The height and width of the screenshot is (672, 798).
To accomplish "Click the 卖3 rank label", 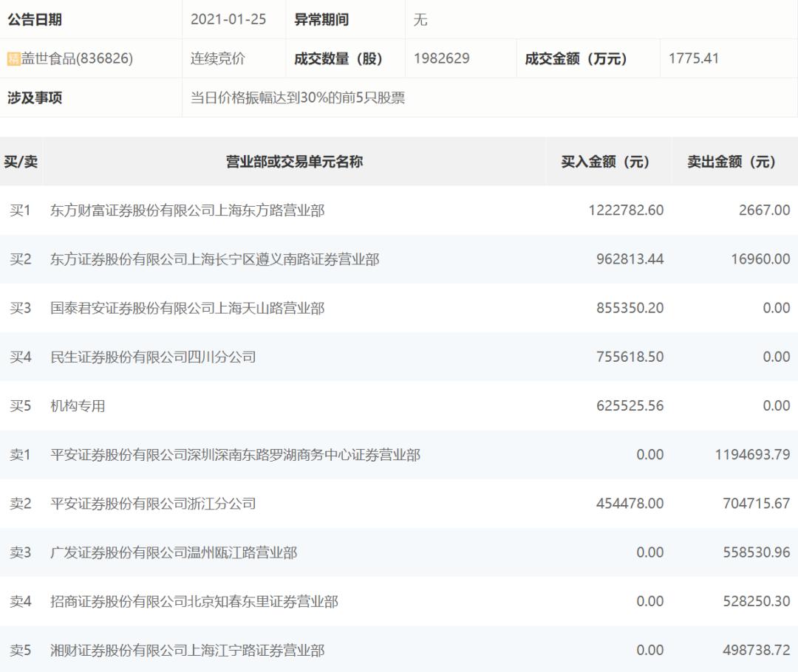I will point(21,552).
